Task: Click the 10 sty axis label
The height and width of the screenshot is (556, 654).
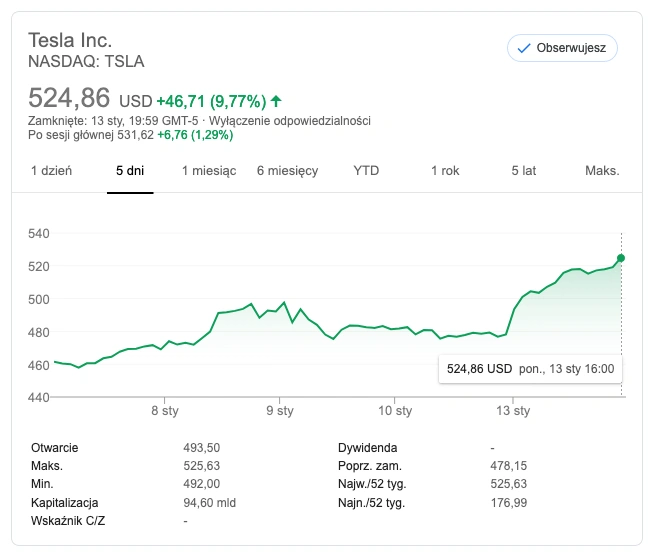Action: (x=395, y=410)
